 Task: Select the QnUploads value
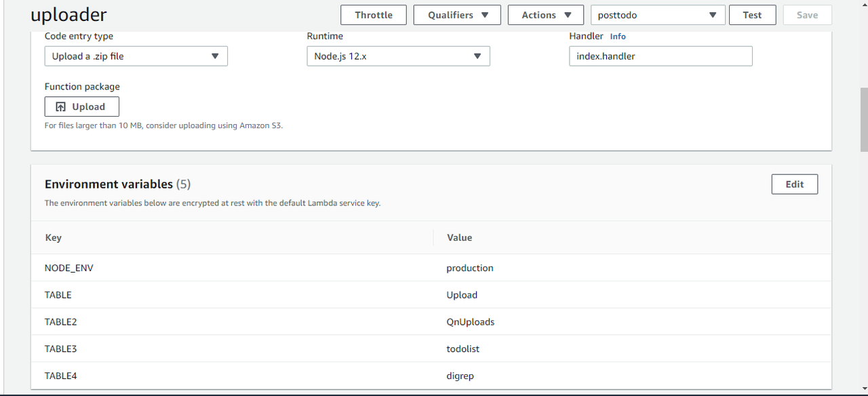471,322
